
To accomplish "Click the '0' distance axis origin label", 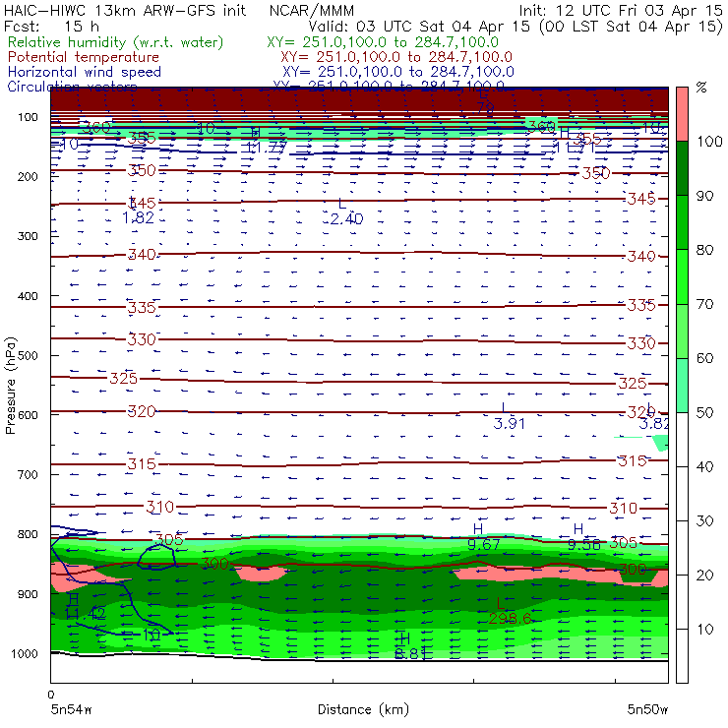I will tap(51, 695).
